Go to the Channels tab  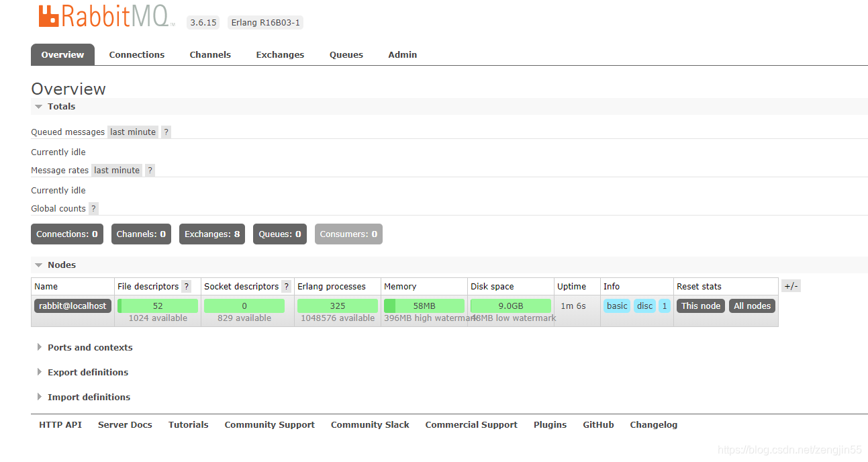click(210, 55)
